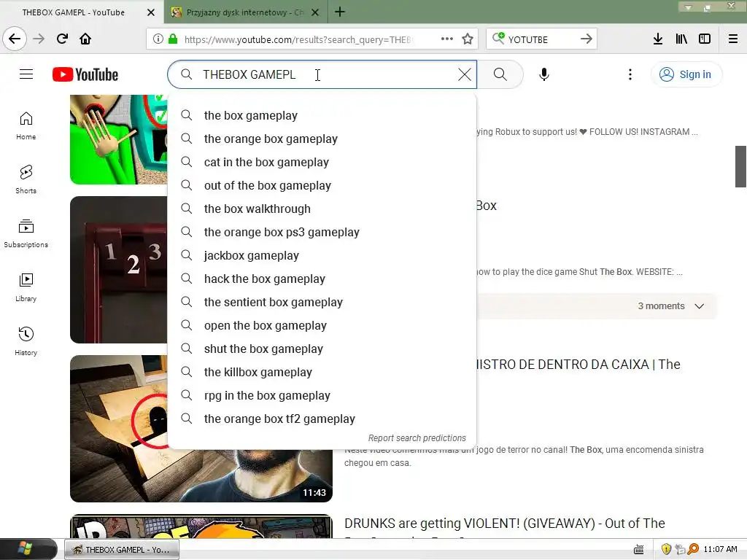This screenshot has width=747, height=560.
Task: Select the THEBOX GAMEPL taskbar window button
Action: click(x=122, y=550)
